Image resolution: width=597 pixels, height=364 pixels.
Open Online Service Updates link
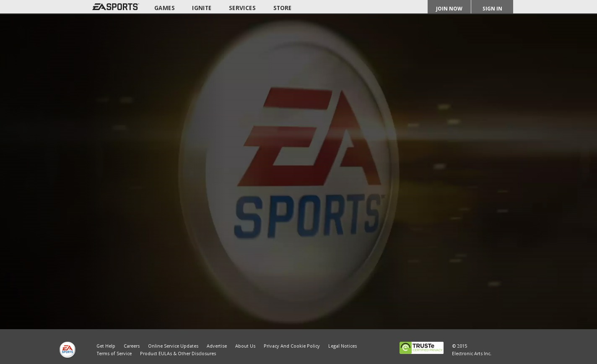[x=173, y=346]
